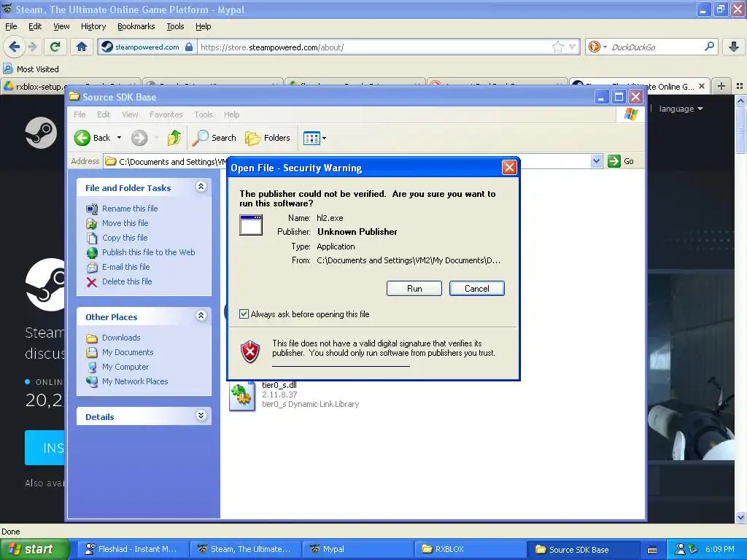
Task: Open the browser History menu
Action: click(x=93, y=26)
